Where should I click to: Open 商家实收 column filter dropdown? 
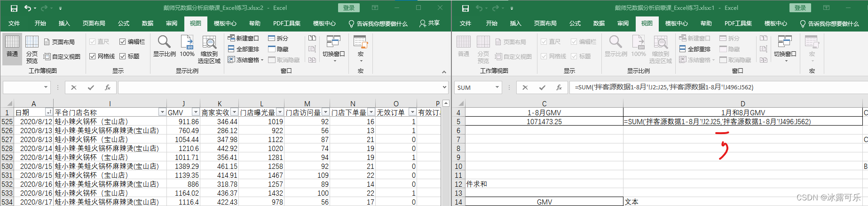[234, 112]
